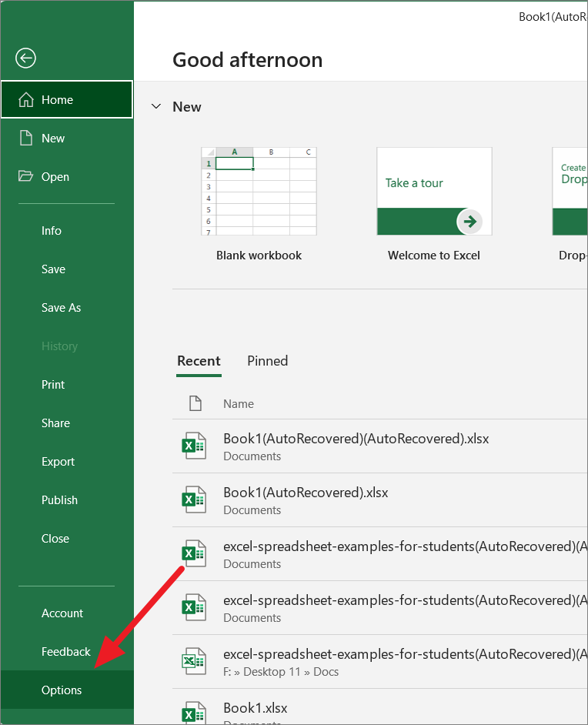Open Excel Options
The image size is (588, 725).
click(67, 690)
